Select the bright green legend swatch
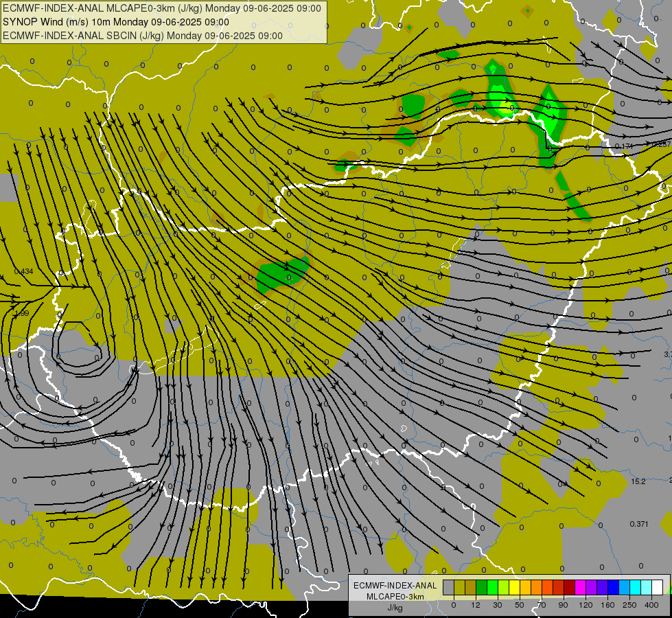The width and height of the screenshot is (672, 618). [493, 587]
